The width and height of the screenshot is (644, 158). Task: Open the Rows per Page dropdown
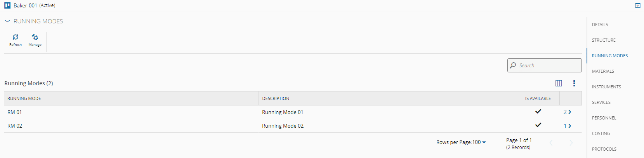point(484,142)
